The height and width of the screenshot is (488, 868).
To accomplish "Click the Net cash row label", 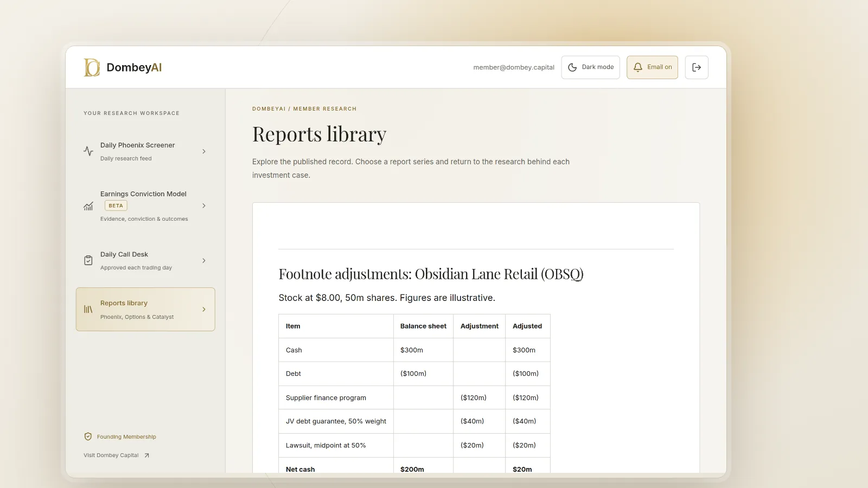I will pyautogui.click(x=300, y=469).
